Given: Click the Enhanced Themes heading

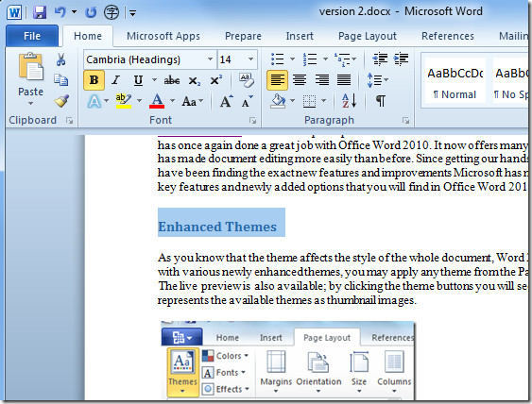Looking at the screenshot, I should pos(217,227).
